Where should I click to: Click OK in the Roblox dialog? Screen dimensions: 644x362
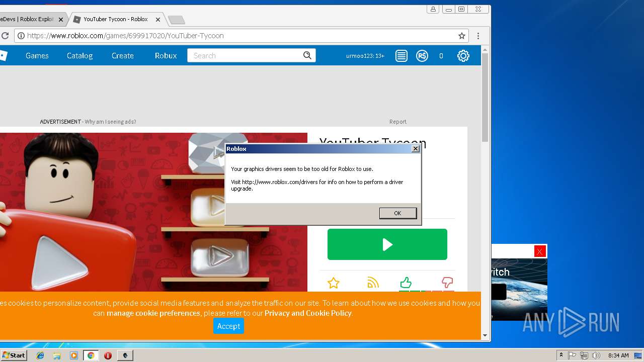point(397,213)
